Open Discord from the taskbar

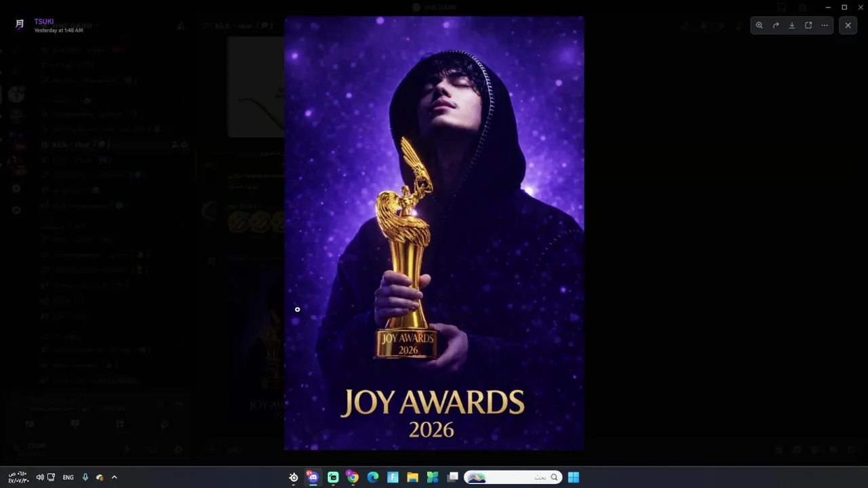point(313,477)
